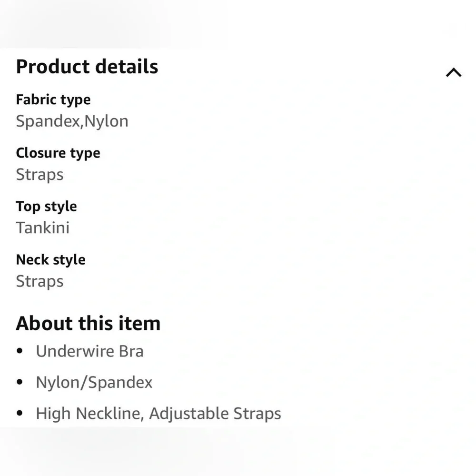
Task: Click the Tankini value
Action: coord(43,228)
